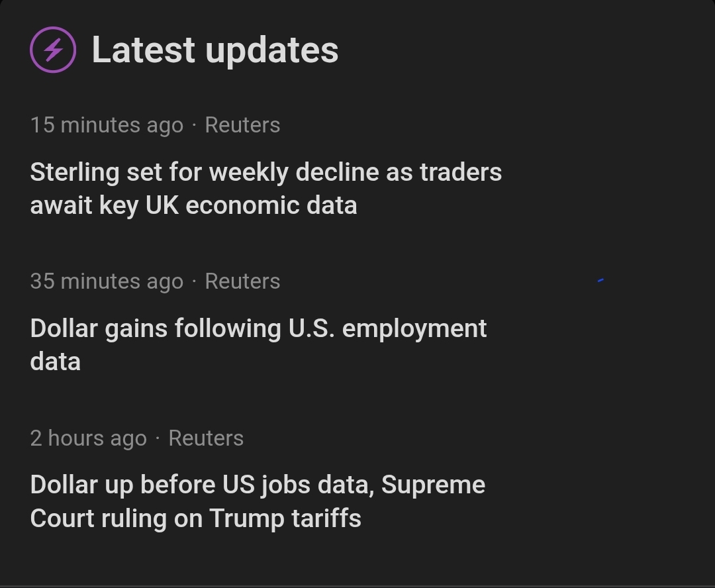
Task: Click the 15 minutes ago timestamp
Action: (x=107, y=125)
